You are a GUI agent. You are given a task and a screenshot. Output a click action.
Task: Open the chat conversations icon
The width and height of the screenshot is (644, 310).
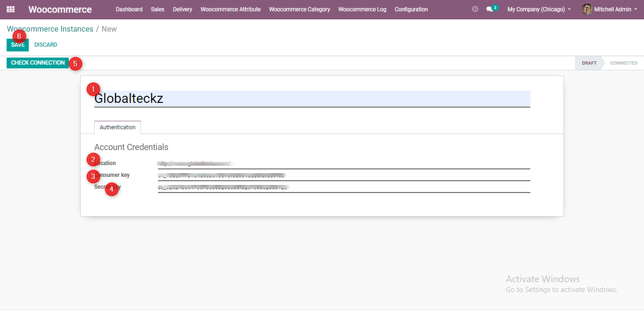point(489,9)
